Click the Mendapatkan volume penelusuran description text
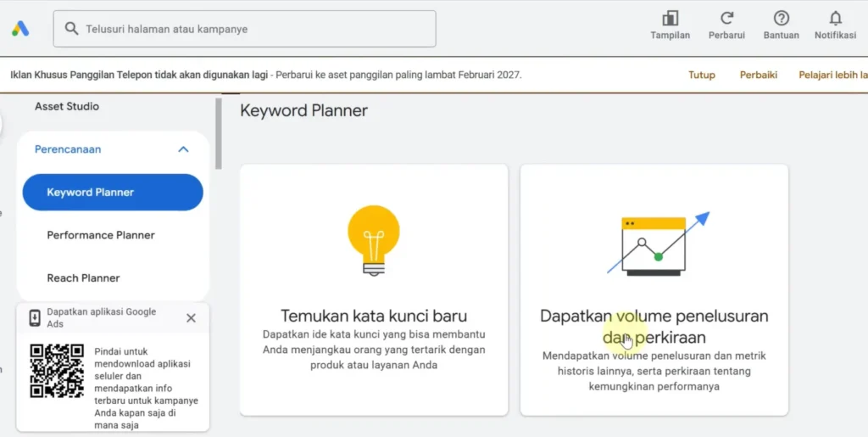The image size is (868, 437). click(654, 371)
